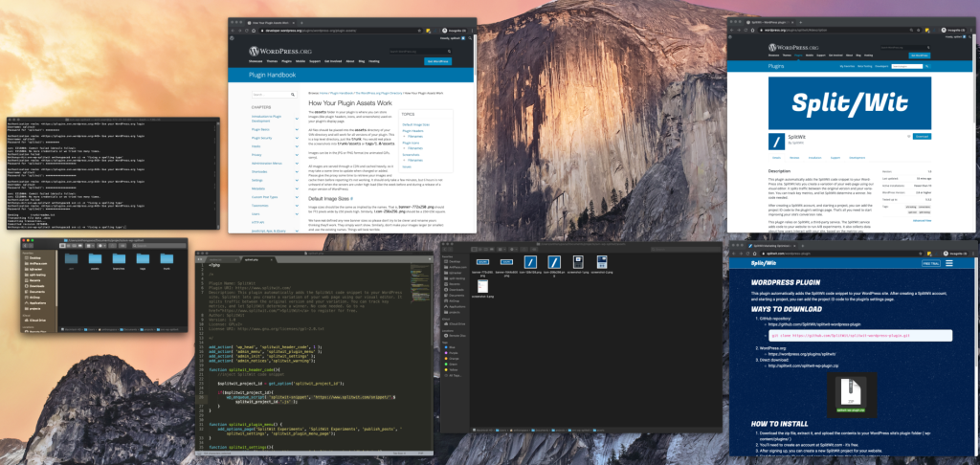Expand the Shortcodes chapter chevron
The width and height of the screenshot is (980, 465).
[x=297, y=171]
